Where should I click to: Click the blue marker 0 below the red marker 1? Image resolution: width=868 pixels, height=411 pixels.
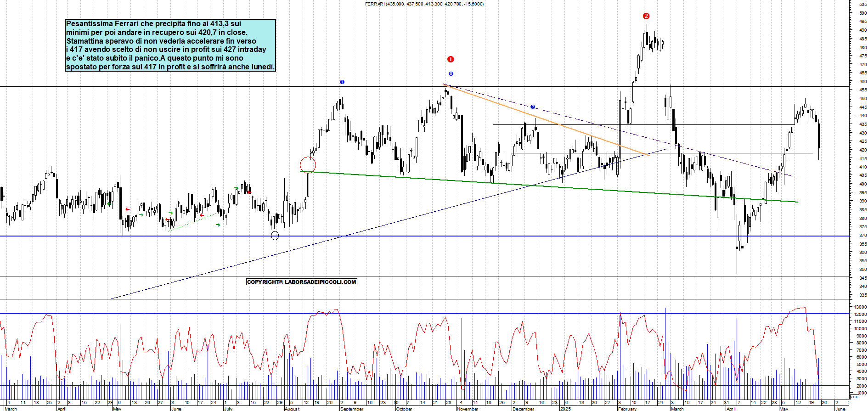point(451,74)
